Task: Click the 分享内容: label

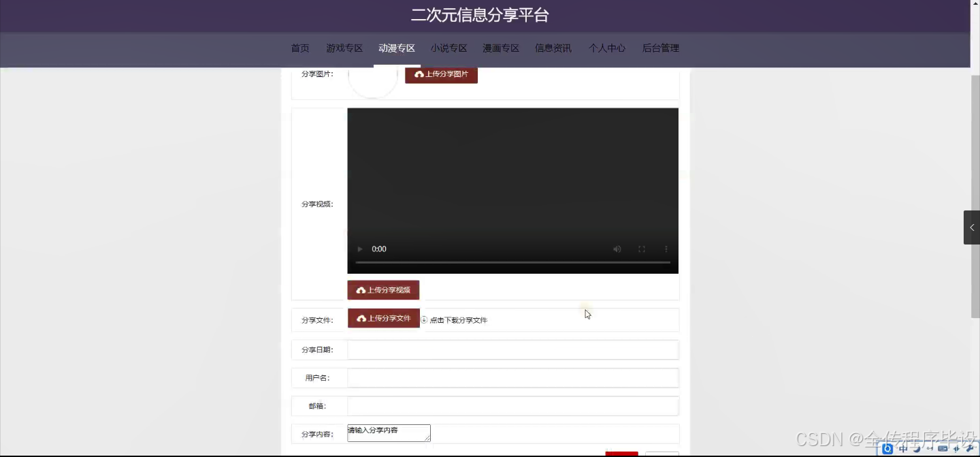Action: [318, 435]
